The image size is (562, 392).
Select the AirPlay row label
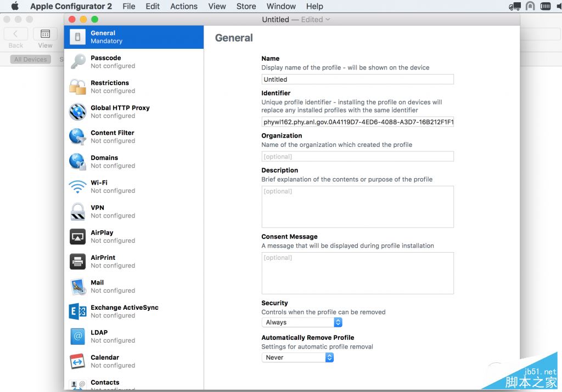click(102, 232)
